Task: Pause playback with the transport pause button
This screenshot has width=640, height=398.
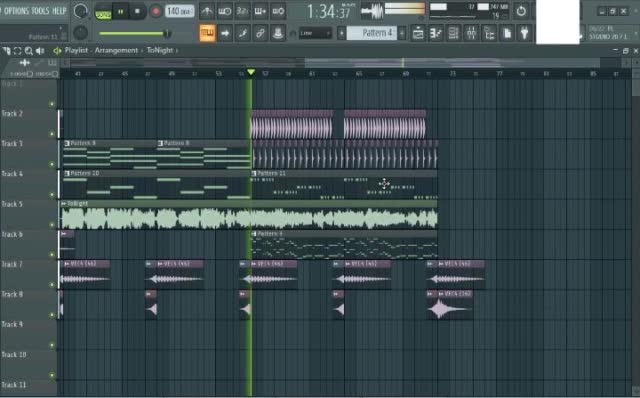Action: pos(120,12)
